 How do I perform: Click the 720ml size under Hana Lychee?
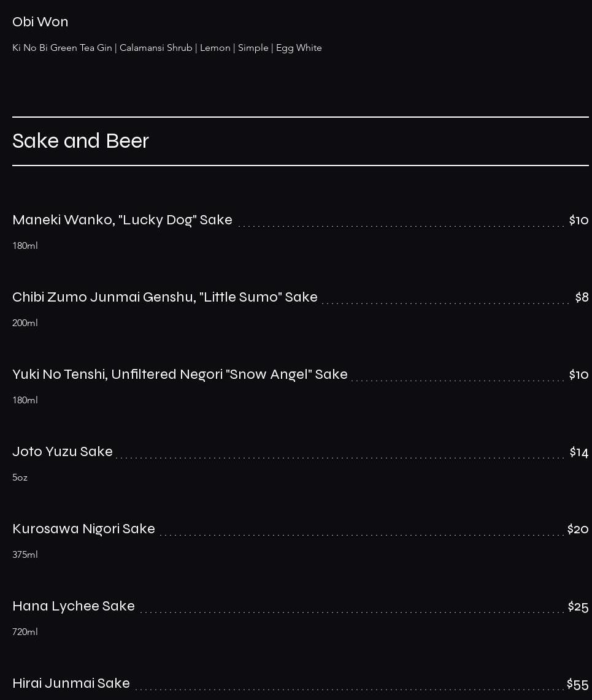[25, 632]
